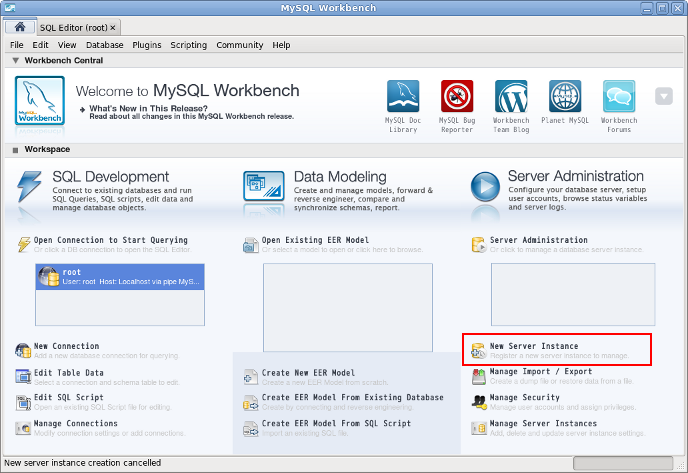
Task: Click the Server Administration play icon
Action: [x=485, y=186]
